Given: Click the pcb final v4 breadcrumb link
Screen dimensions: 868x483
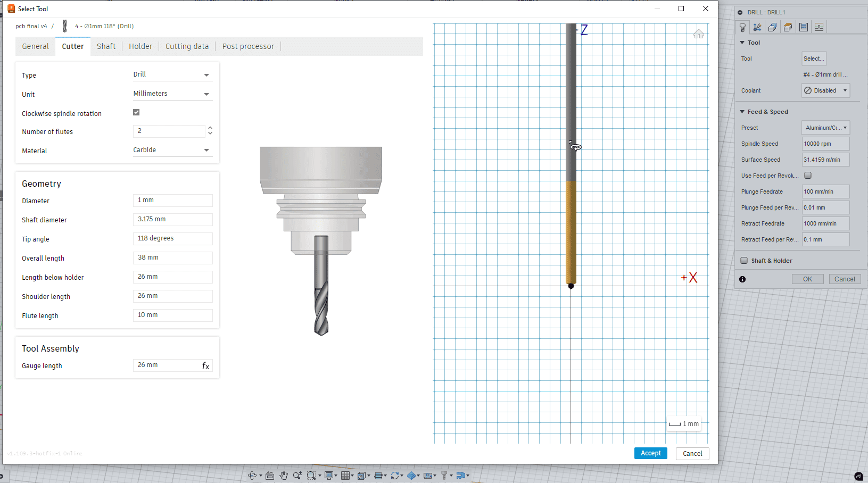Looking at the screenshot, I should click(x=31, y=26).
